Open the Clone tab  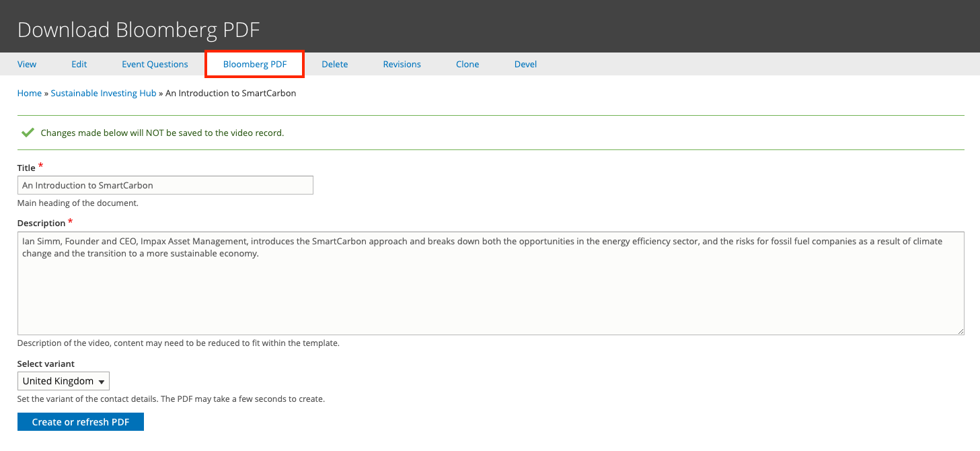[x=467, y=64]
